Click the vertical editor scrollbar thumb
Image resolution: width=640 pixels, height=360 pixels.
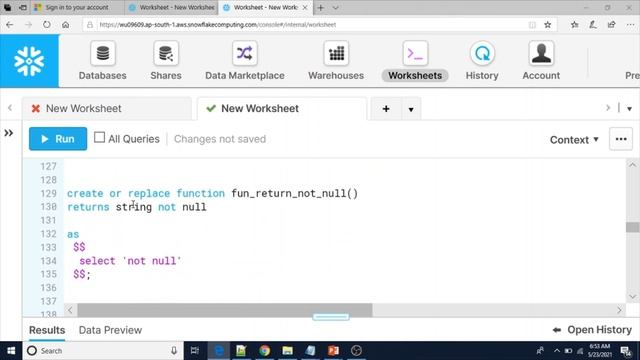[x=632, y=227]
